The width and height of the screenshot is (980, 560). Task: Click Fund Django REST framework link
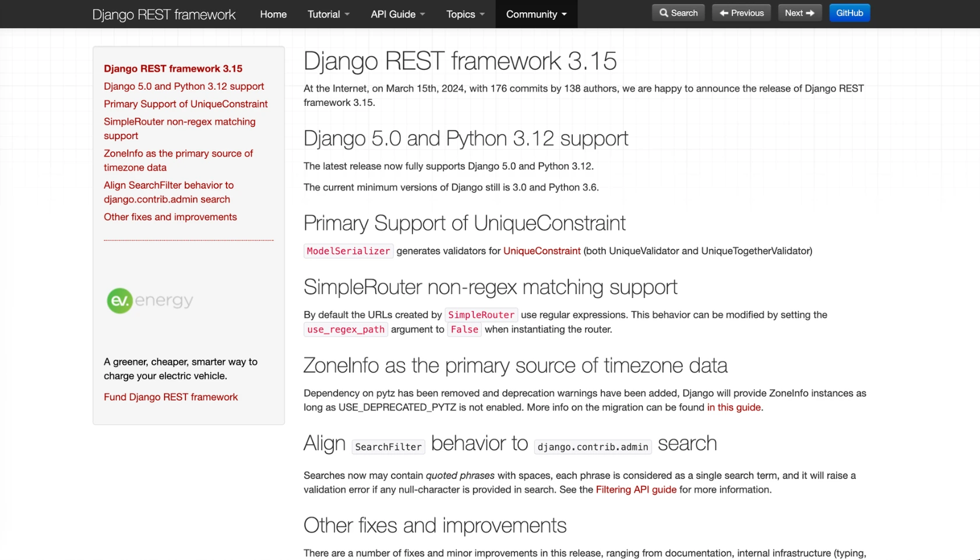click(171, 397)
